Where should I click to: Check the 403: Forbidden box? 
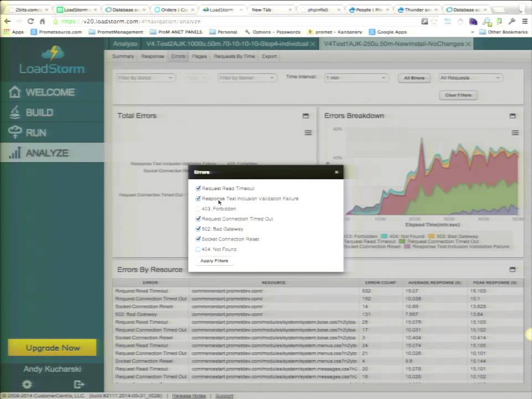point(198,209)
